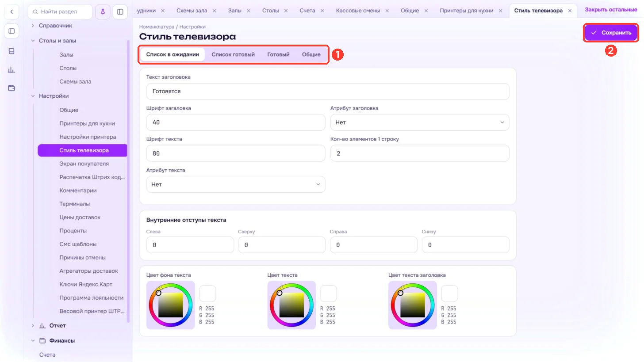Click the pin icon beside the search field

tap(103, 12)
